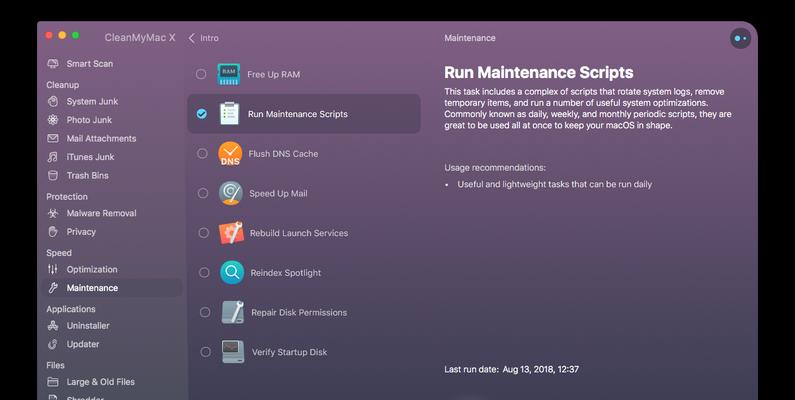795x400 pixels.
Task: Click the Photo Junk flower icon
Action: (x=53, y=120)
